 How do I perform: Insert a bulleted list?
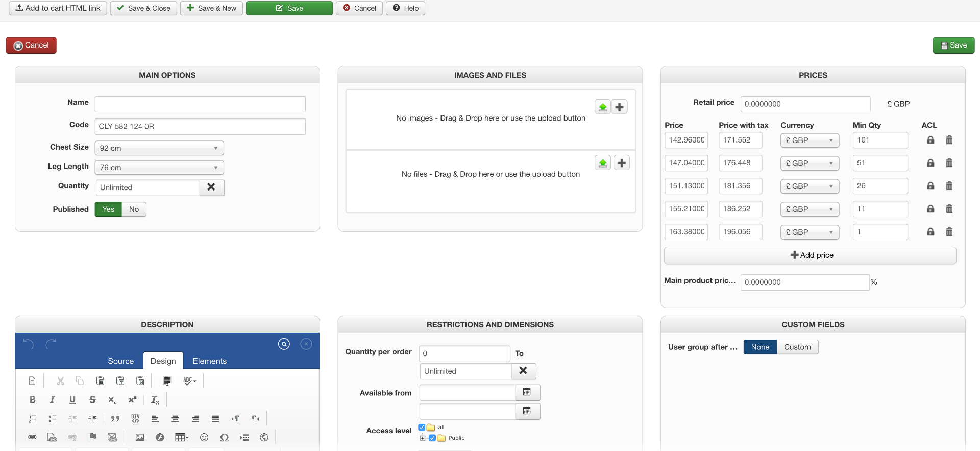(52, 419)
